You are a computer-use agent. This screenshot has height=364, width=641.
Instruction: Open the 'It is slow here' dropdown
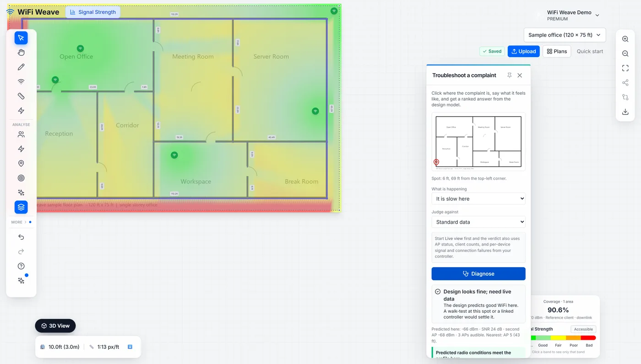pos(478,199)
